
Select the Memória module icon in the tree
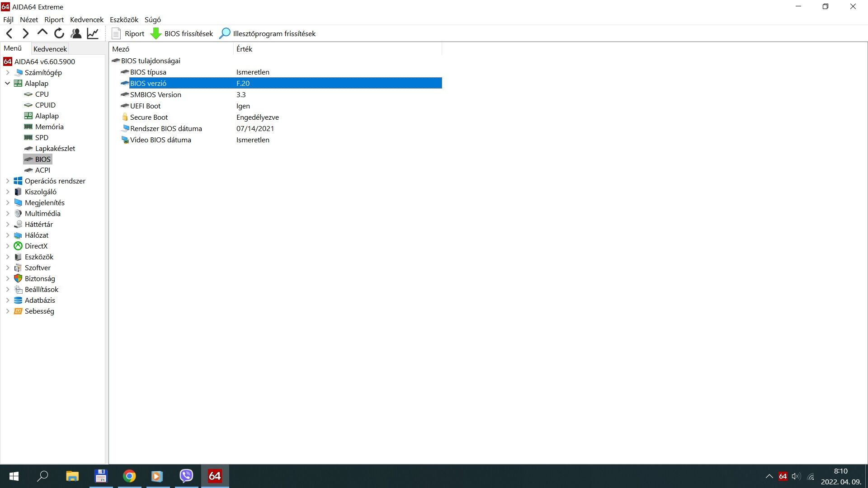pyautogui.click(x=28, y=127)
